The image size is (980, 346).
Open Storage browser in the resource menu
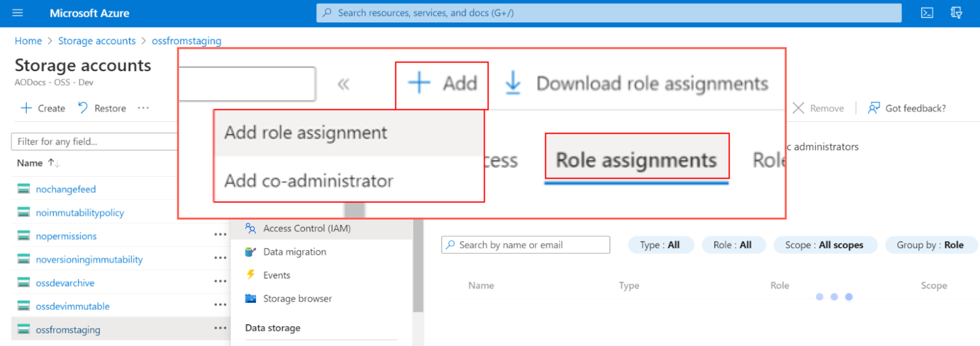(297, 299)
